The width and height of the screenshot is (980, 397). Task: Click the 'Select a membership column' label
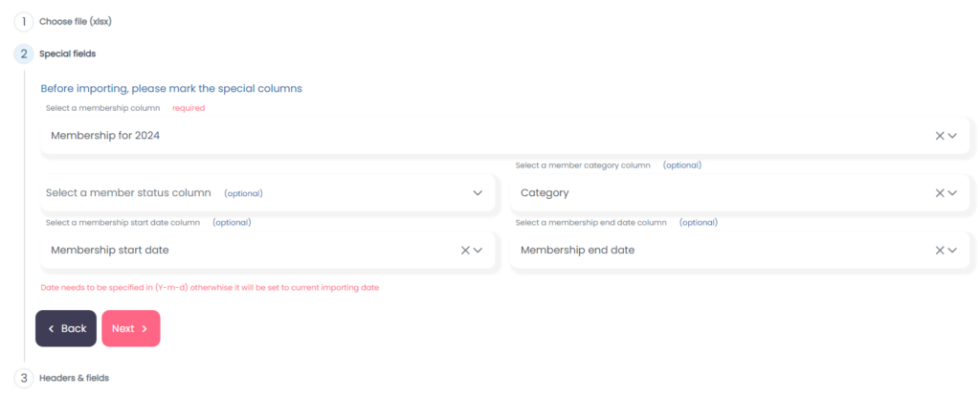[x=102, y=108]
